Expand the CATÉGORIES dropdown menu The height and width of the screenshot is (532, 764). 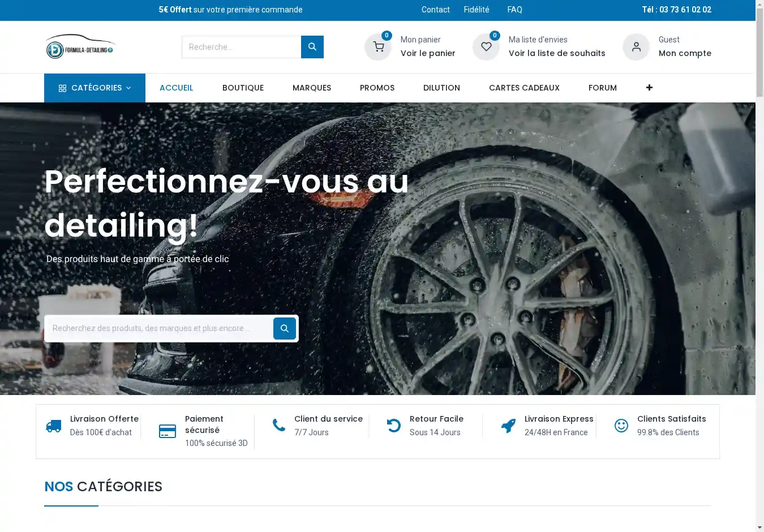point(95,88)
